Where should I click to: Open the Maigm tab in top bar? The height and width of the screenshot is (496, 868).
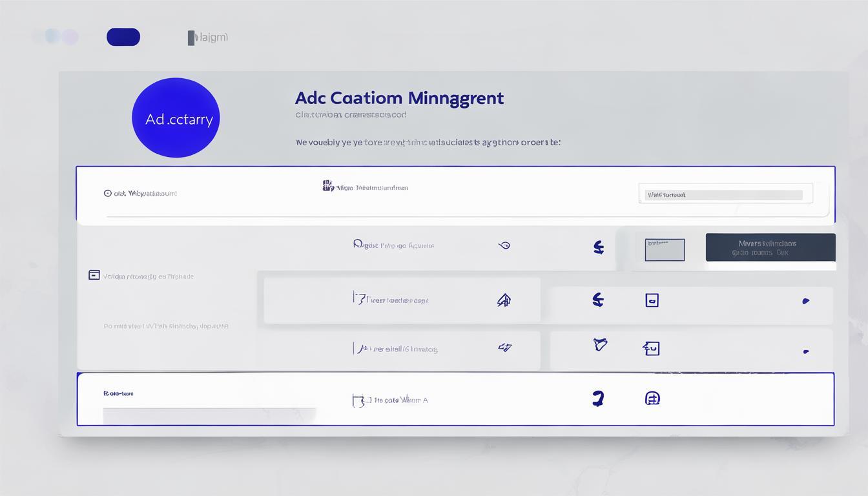tap(208, 37)
